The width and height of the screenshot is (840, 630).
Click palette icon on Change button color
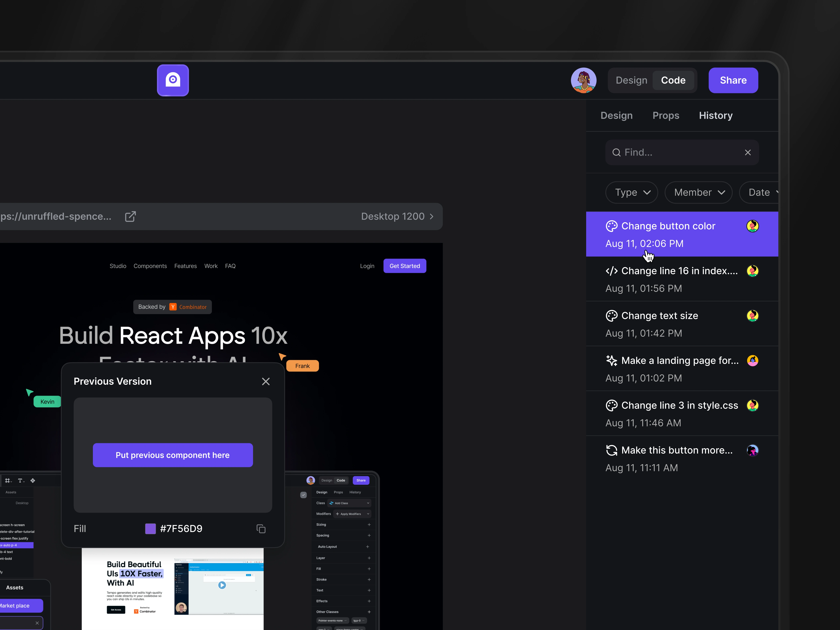(x=611, y=226)
